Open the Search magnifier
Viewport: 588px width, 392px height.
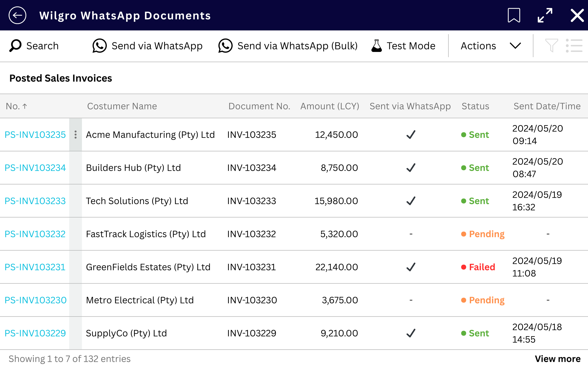click(x=15, y=46)
